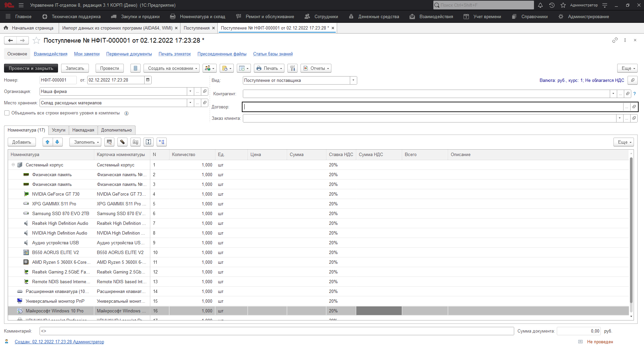Click the move row down arrow
The width and height of the screenshot is (644, 349).
[x=57, y=142]
